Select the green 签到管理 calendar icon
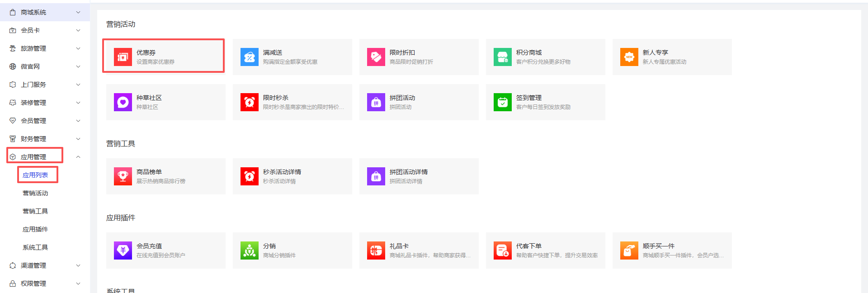 (x=502, y=102)
